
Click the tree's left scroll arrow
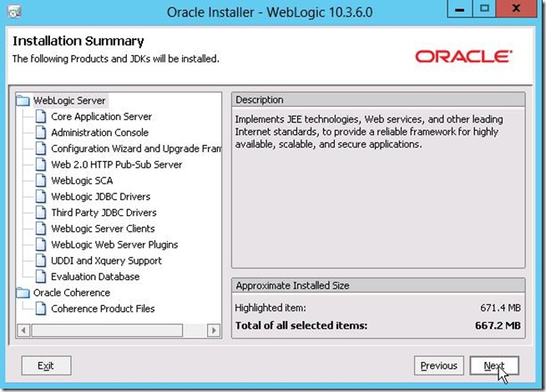coord(23,330)
